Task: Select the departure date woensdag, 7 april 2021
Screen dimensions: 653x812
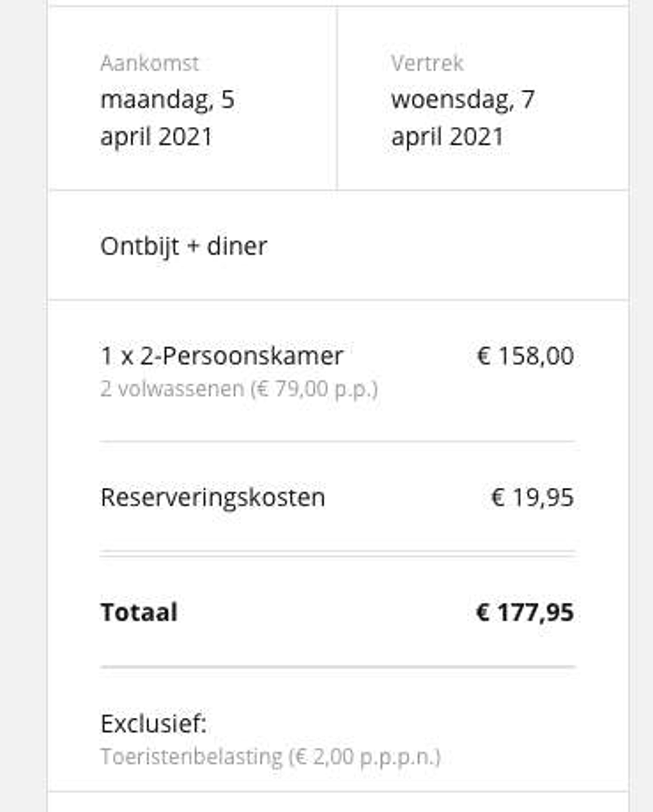Action: click(463, 118)
